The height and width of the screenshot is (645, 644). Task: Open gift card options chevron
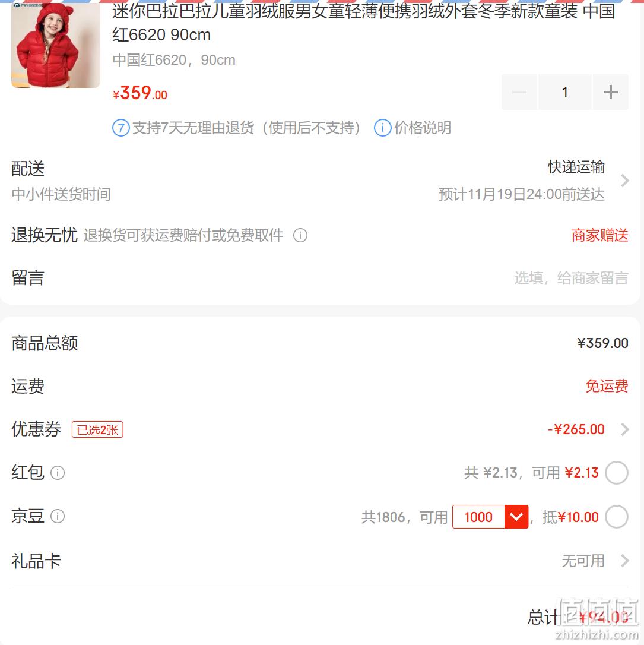point(624,561)
